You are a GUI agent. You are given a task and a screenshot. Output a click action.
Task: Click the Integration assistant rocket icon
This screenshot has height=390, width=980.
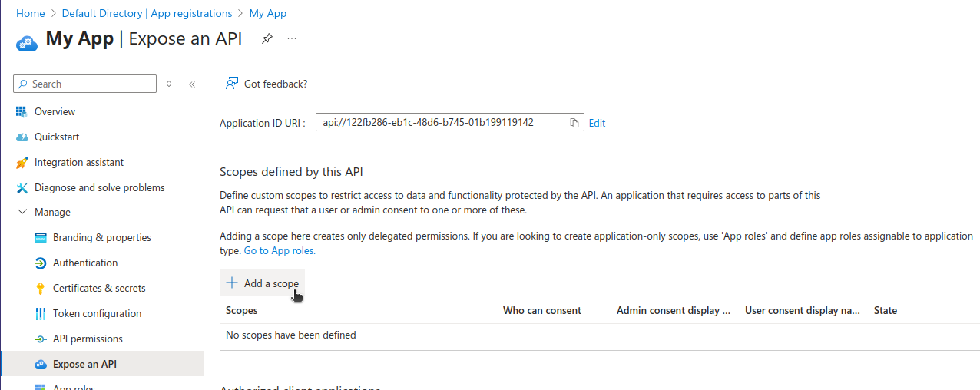(x=22, y=162)
